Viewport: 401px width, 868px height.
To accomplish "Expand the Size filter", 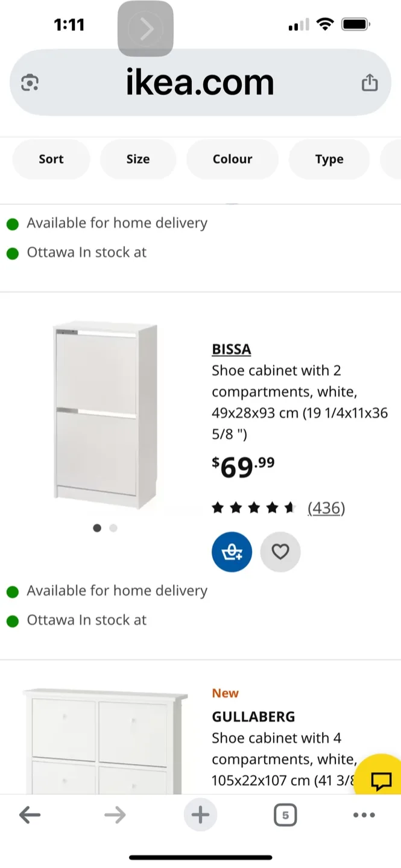I will 137,159.
